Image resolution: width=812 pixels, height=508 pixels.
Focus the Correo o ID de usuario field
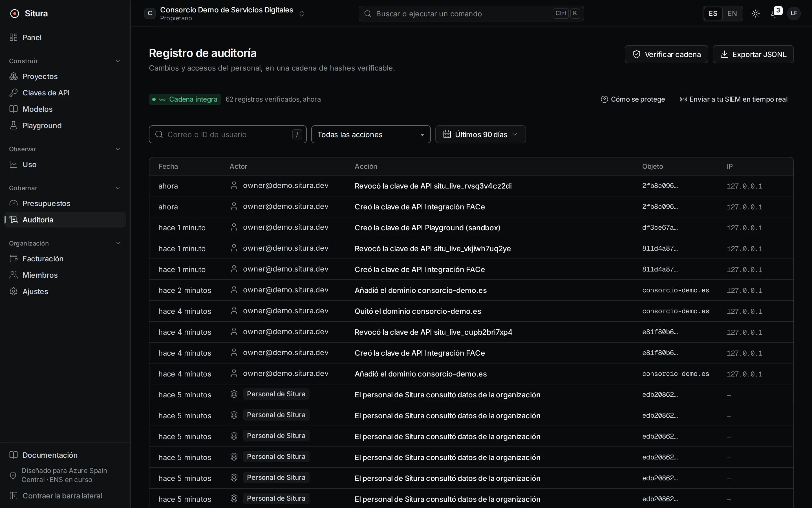point(228,134)
